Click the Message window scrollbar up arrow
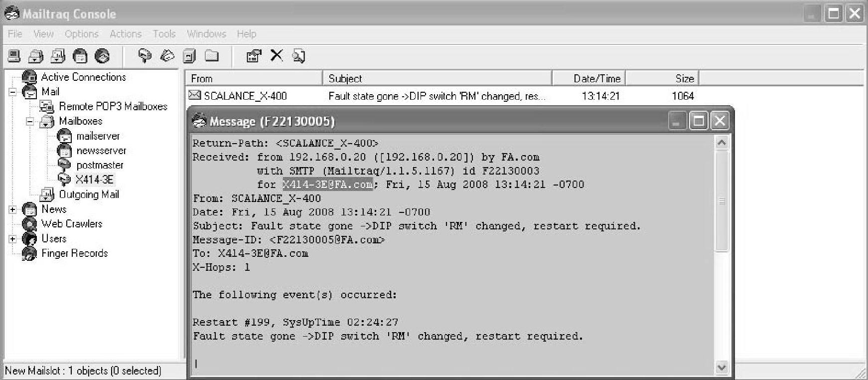This screenshot has height=380, width=868. (x=722, y=143)
